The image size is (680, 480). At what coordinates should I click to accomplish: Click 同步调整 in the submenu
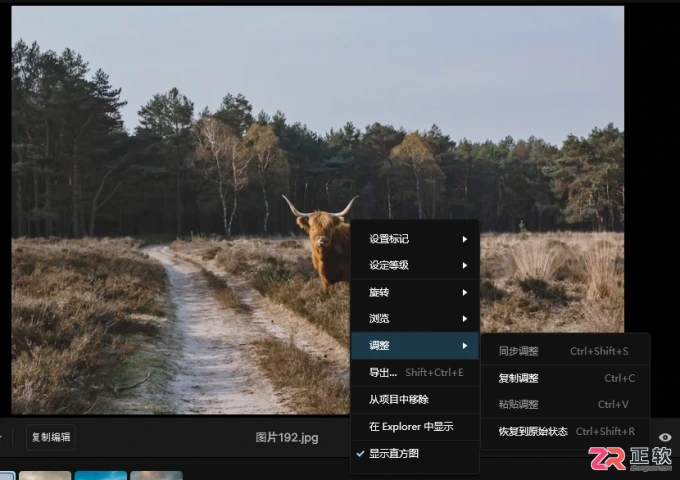point(565,351)
